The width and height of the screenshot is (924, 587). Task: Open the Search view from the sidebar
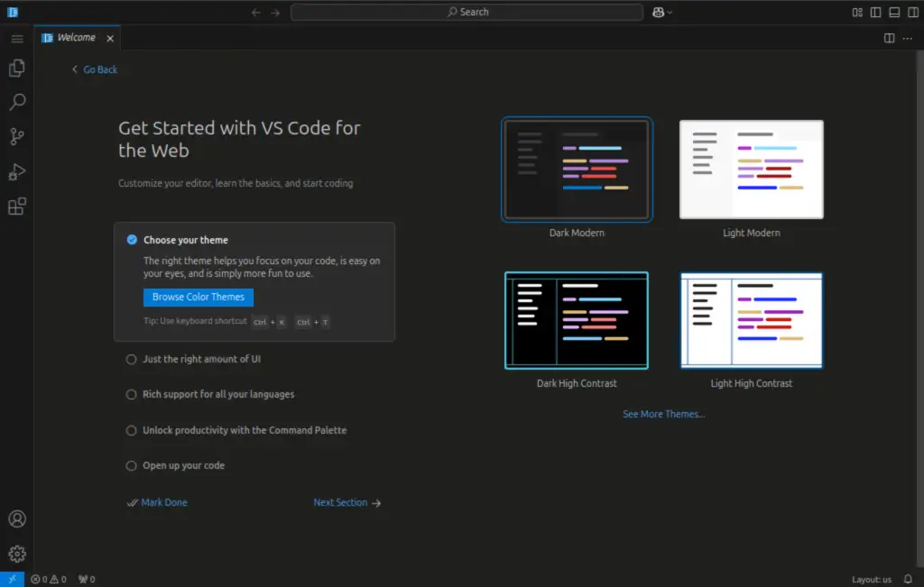pyautogui.click(x=16, y=102)
